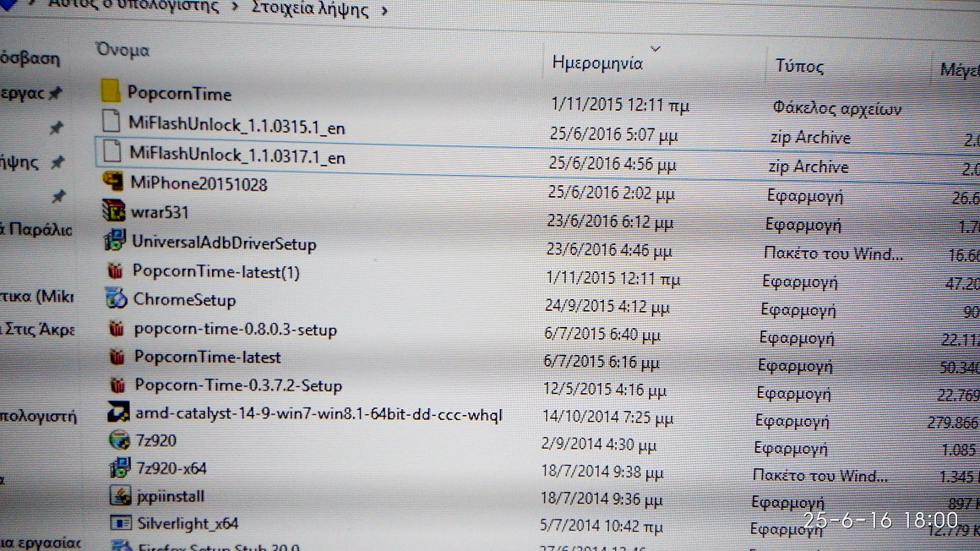Click the type 'Φάκελος αρχείων'
The width and height of the screenshot is (980, 551).
click(837, 108)
